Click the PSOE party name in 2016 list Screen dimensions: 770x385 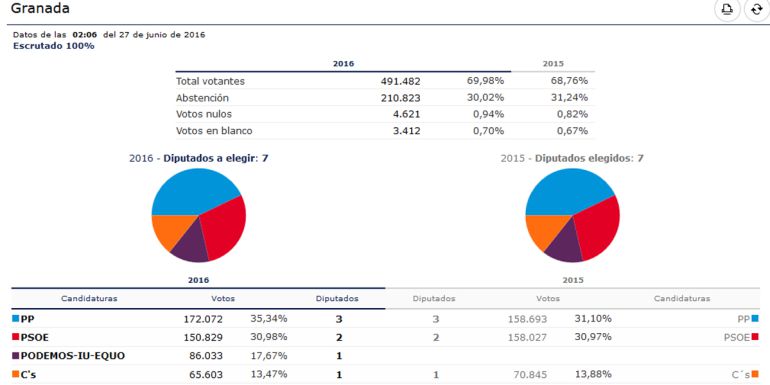click(35, 337)
